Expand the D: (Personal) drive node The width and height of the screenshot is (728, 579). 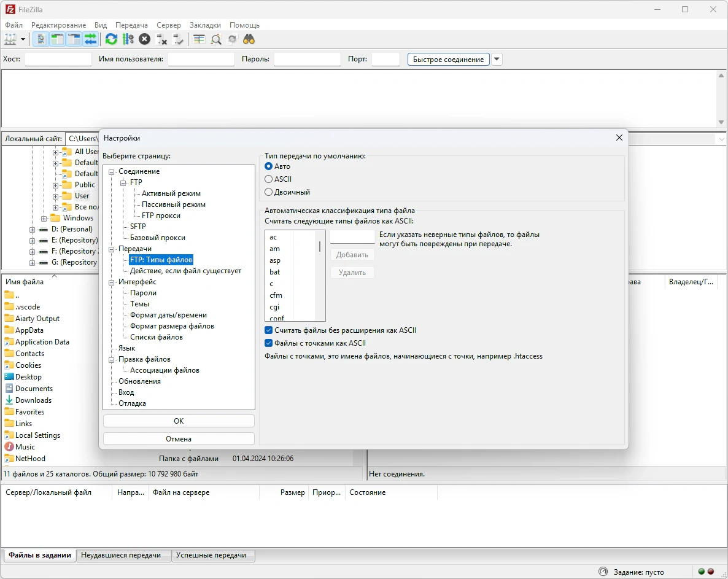pos(33,230)
